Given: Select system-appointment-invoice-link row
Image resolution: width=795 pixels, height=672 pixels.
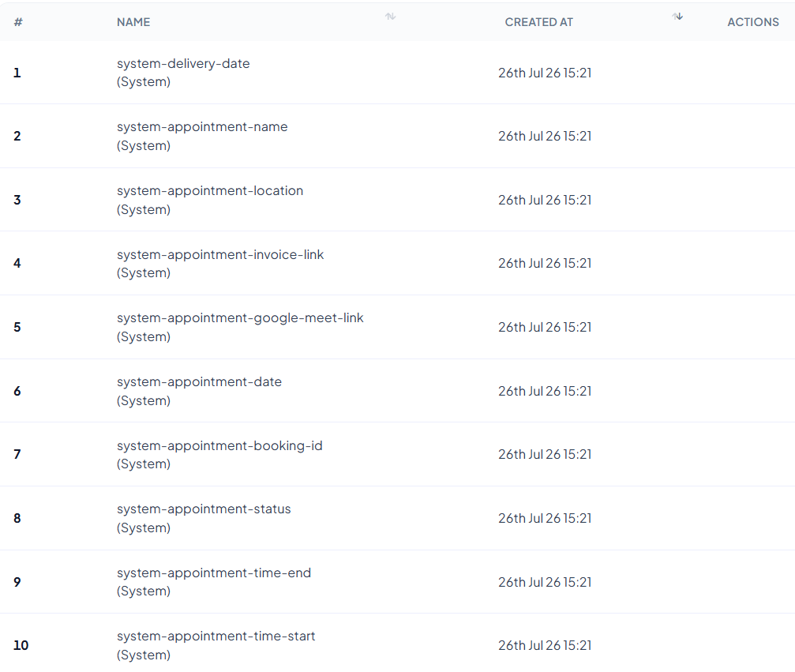Looking at the screenshot, I should pos(398,263).
